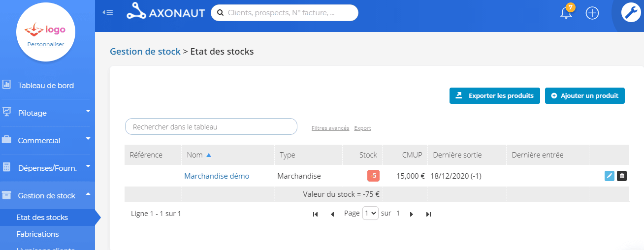Viewport: 644px width, 250px height.
Task: Click the red -5 stock badge
Action: pyautogui.click(x=373, y=176)
